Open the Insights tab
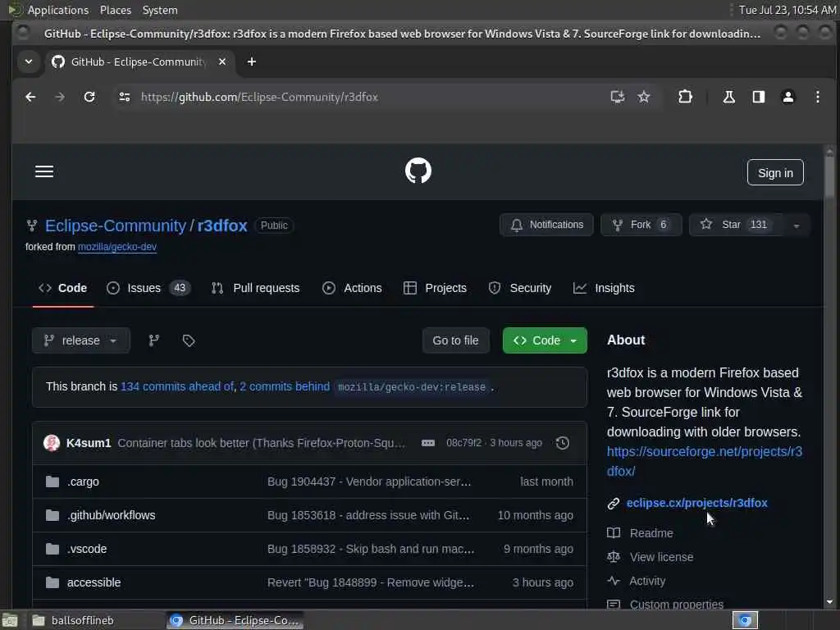The width and height of the screenshot is (840, 630). 604,288
